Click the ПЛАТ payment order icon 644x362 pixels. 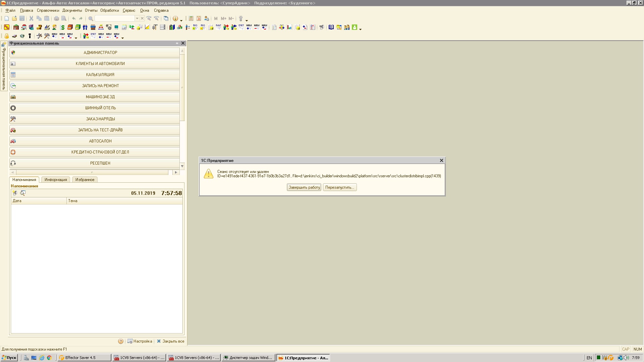coord(218,27)
